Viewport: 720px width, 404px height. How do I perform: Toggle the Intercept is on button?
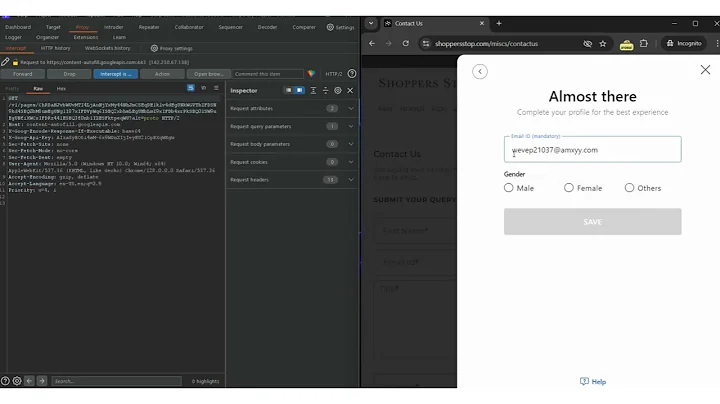(116, 74)
